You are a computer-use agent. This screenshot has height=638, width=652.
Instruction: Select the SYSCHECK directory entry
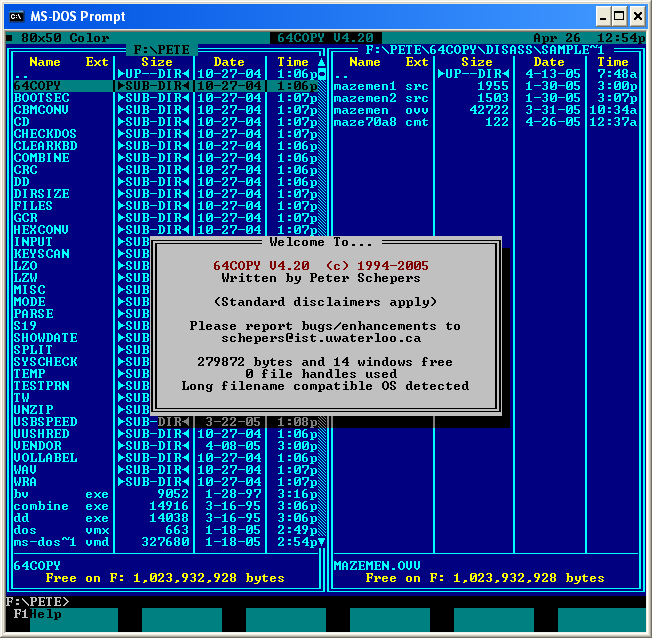point(82,362)
